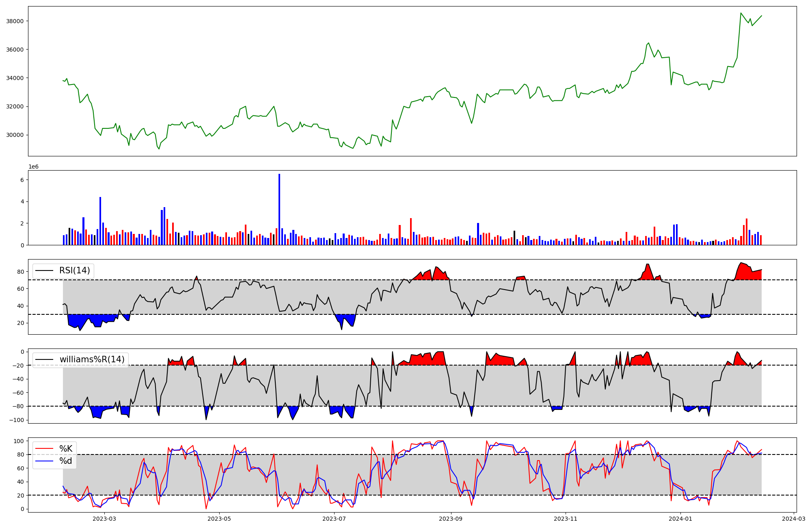Click the tallest blue volume bar
812x528 pixels.
pos(279,209)
